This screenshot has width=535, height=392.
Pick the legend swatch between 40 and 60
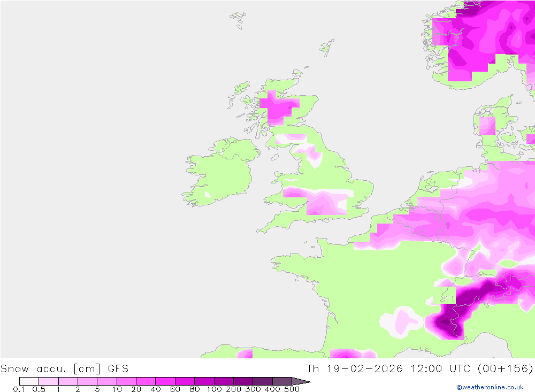(165, 381)
